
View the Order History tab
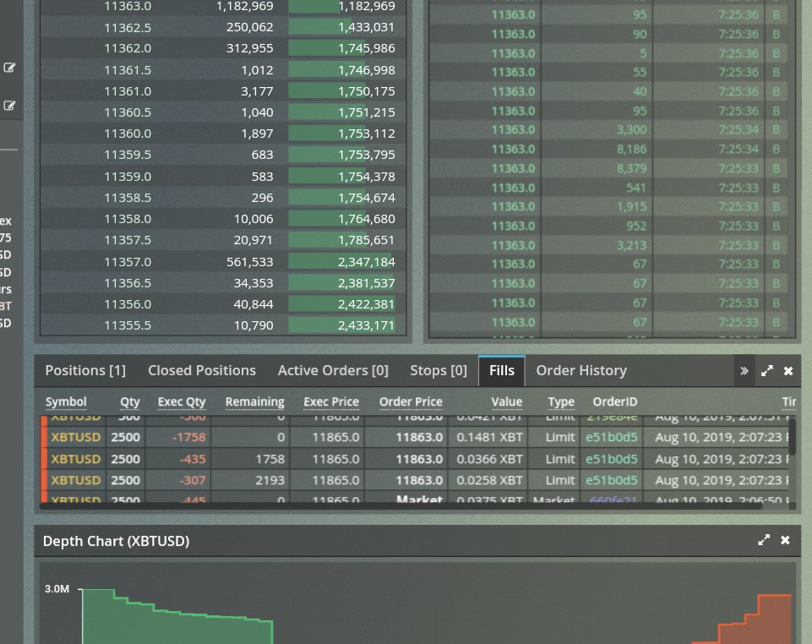coord(581,370)
